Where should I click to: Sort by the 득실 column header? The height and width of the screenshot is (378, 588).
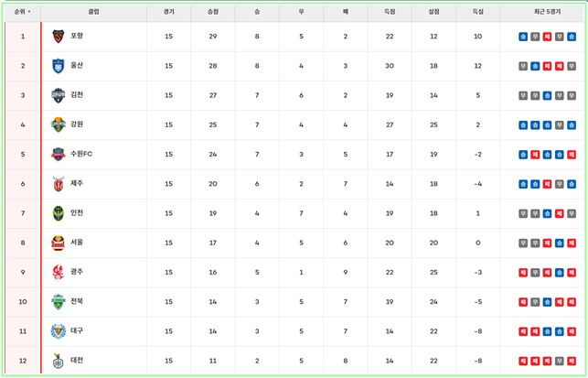click(478, 13)
